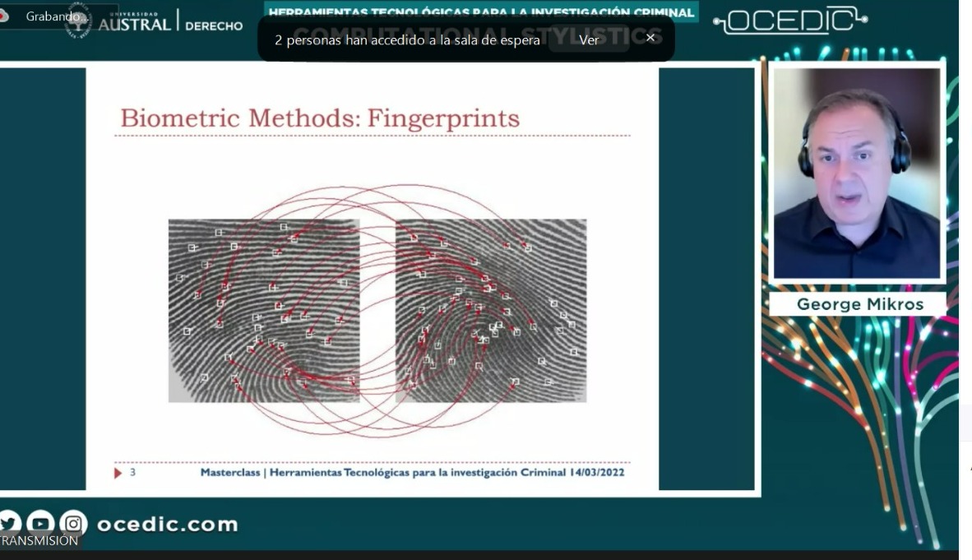Image resolution: width=972 pixels, height=560 pixels.
Task: Open the YouTube icon link
Action: coord(41,523)
